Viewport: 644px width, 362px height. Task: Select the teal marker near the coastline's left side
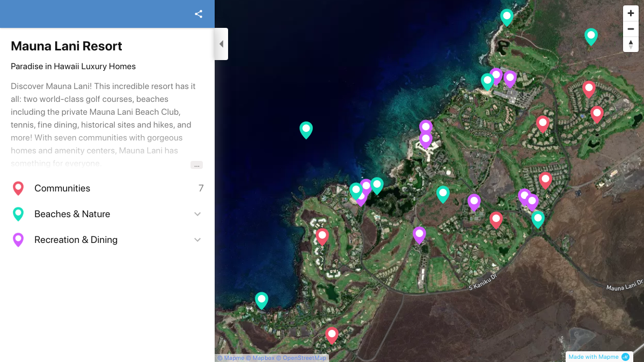(x=306, y=130)
